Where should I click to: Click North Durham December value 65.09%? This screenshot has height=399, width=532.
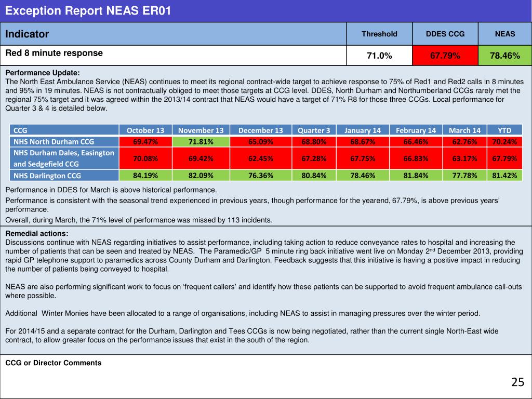tap(261, 141)
